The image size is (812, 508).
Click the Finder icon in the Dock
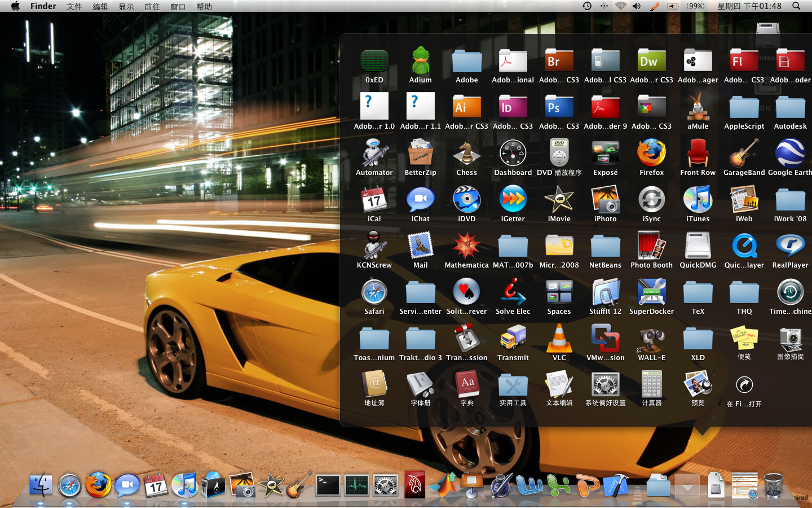tap(41, 485)
